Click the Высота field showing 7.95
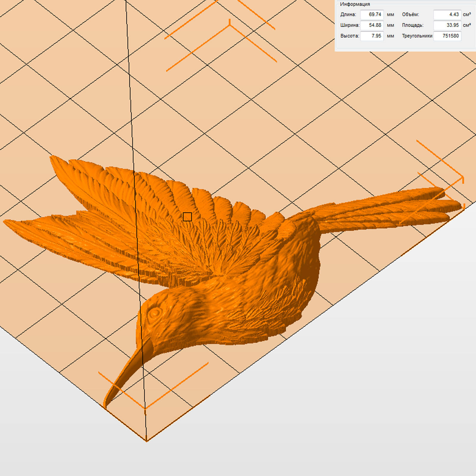 (372, 36)
